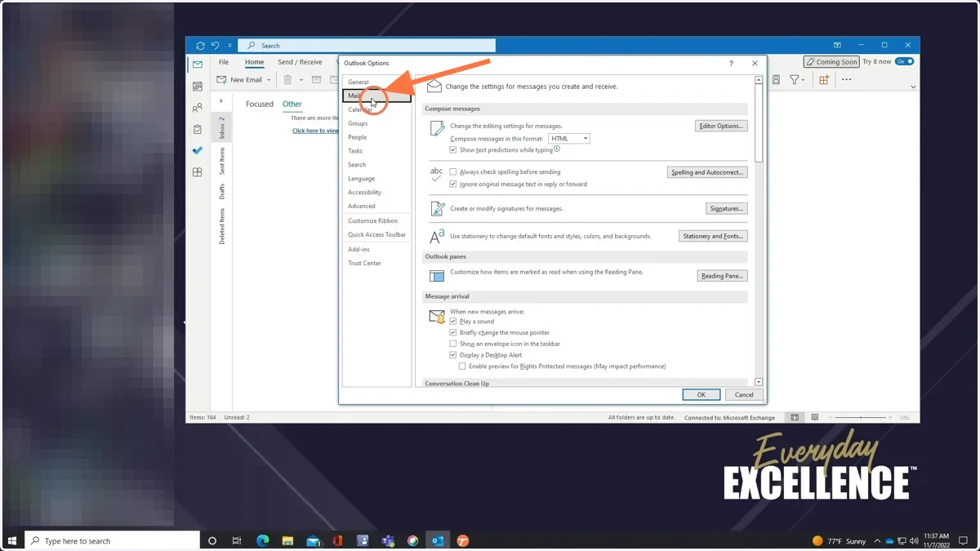
Task: Open Stationery and Fonts dialog
Action: (713, 236)
